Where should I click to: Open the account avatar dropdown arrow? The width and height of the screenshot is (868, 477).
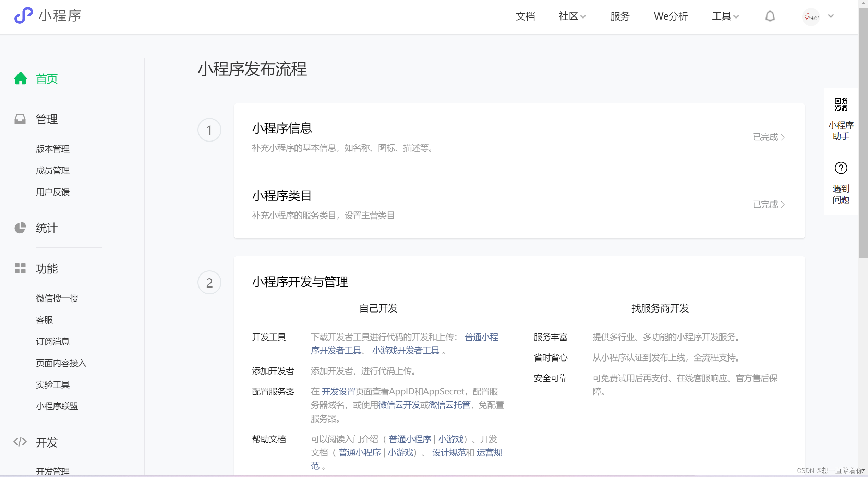[831, 16]
